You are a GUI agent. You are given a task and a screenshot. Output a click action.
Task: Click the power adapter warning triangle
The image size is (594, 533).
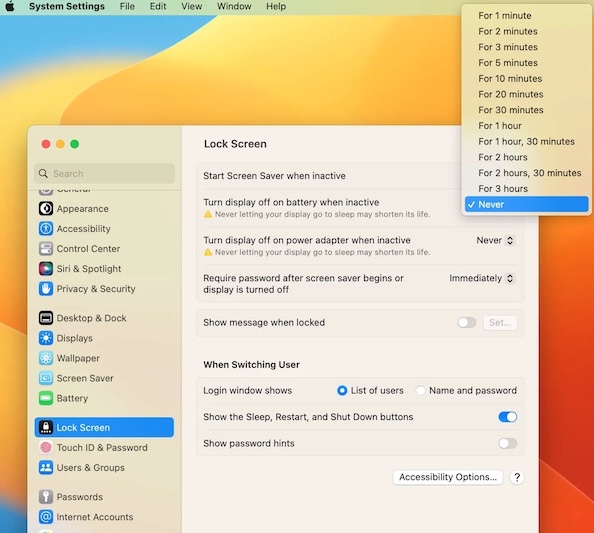point(208,252)
